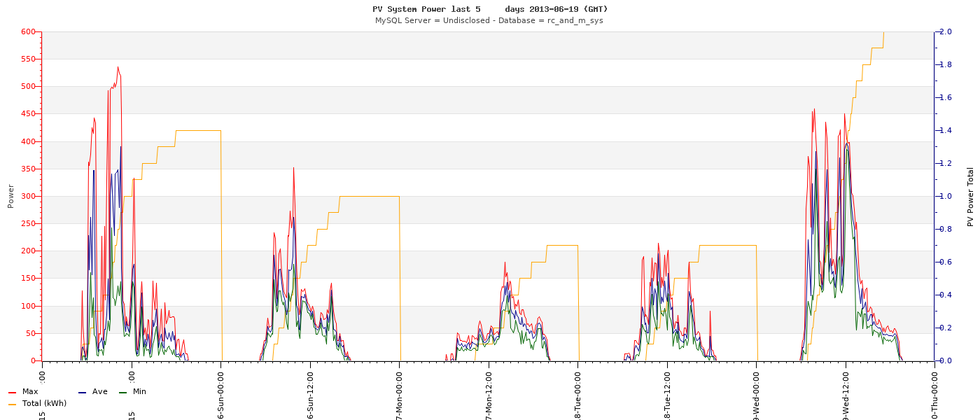
Task: Select the "Min" legend label
Action: [x=140, y=392]
